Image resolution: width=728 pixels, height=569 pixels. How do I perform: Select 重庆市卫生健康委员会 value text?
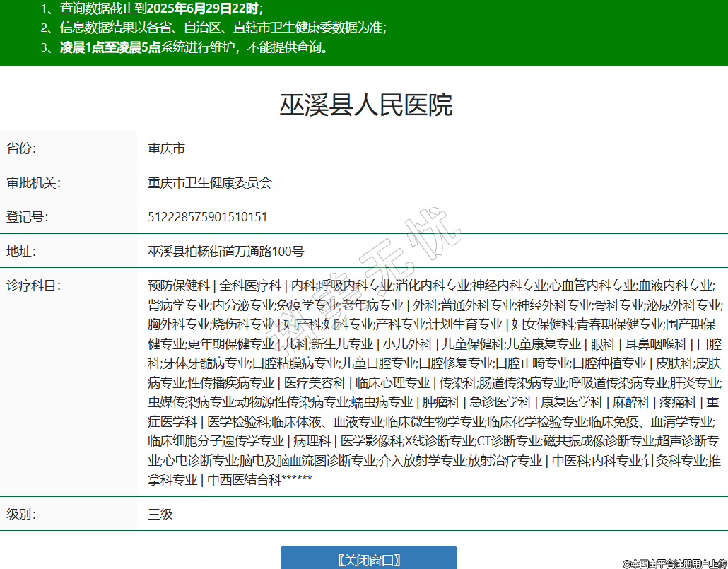pos(209,182)
